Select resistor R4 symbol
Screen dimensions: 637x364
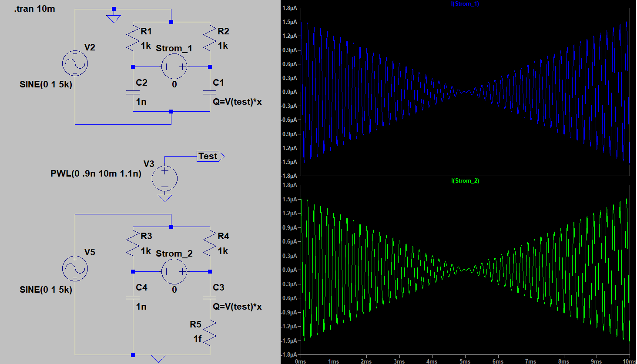point(210,244)
